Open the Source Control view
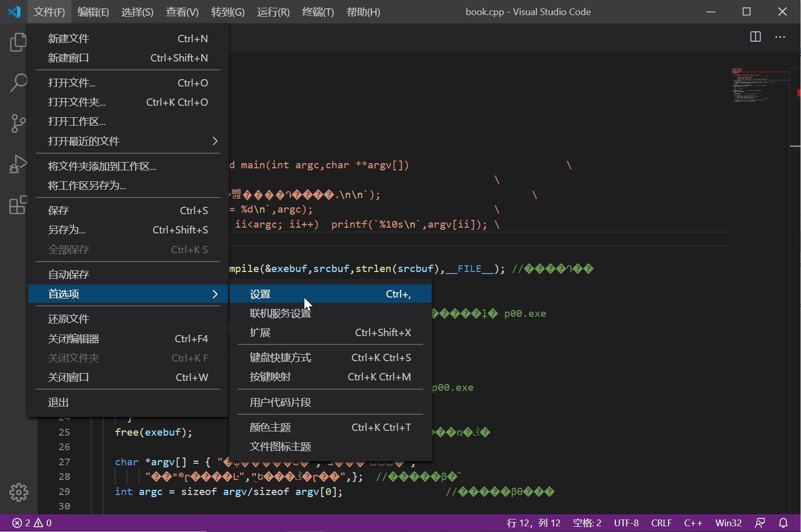The height and width of the screenshot is (532, 801). 18,123
